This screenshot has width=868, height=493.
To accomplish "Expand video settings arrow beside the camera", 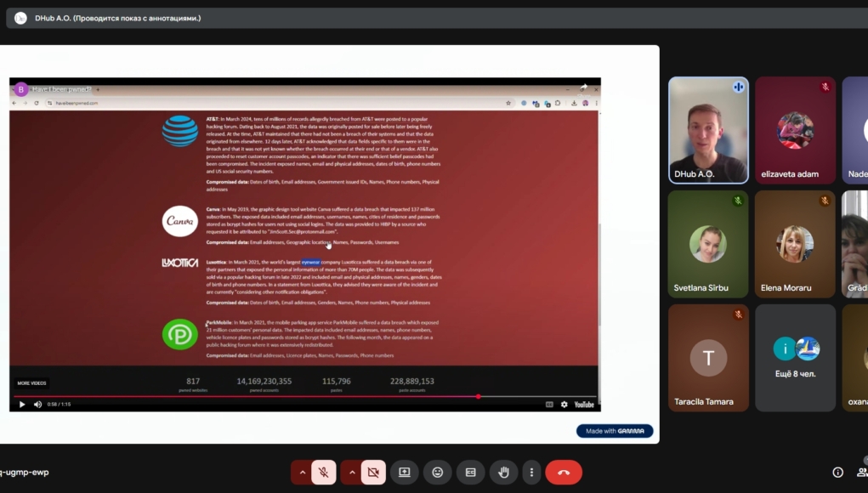I will (350, 472).
